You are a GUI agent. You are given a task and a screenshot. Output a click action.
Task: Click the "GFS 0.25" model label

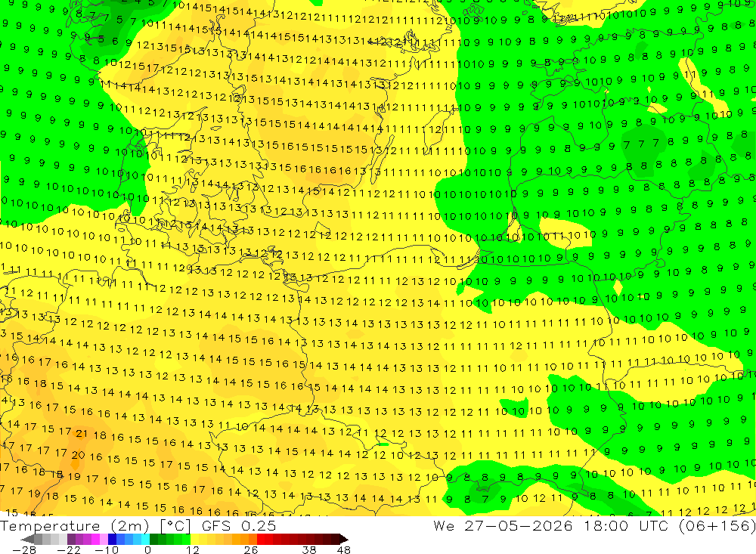pyautogui.click(x=239, y=525)
